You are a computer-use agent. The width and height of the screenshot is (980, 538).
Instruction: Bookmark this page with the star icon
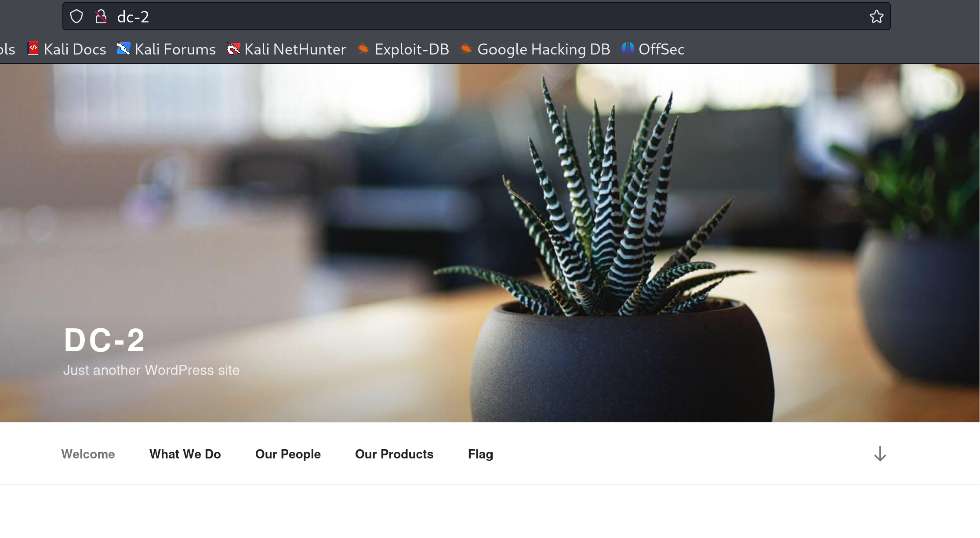tap(876, 17)
